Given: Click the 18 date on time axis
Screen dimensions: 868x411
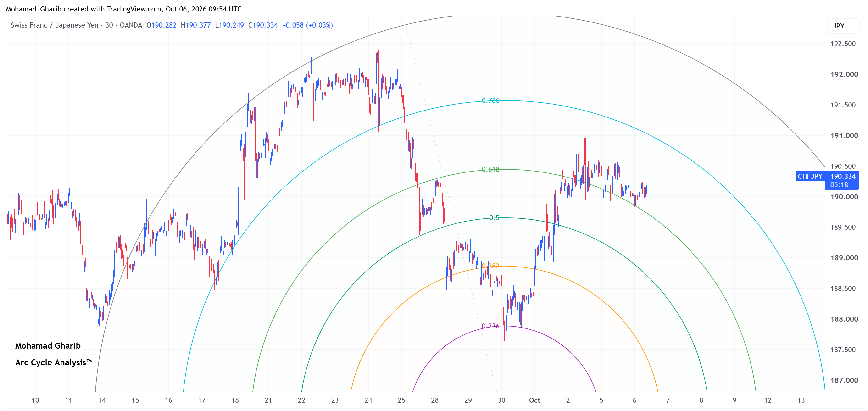Looking at the screenshot, I should point(235,400).
